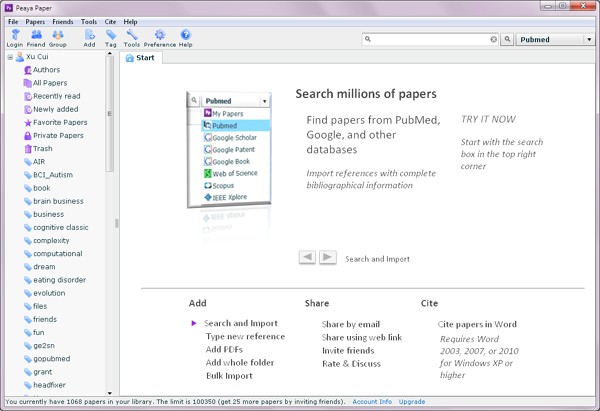
Task: Click the sidebar scroll up arrow
Action: click(110, 54)
